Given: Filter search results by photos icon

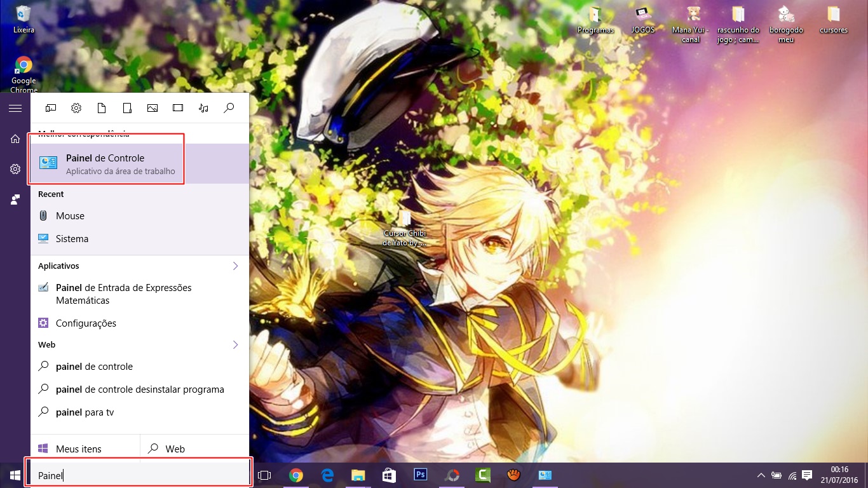Looking at the screenshot, I should 153,108.
